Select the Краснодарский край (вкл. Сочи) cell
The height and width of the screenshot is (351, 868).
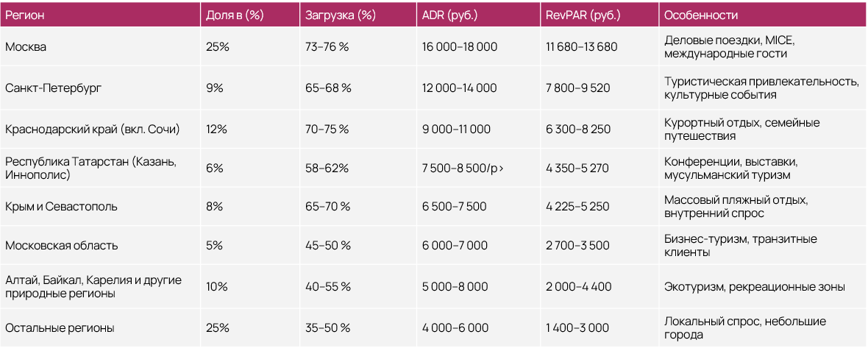(92, 129)
